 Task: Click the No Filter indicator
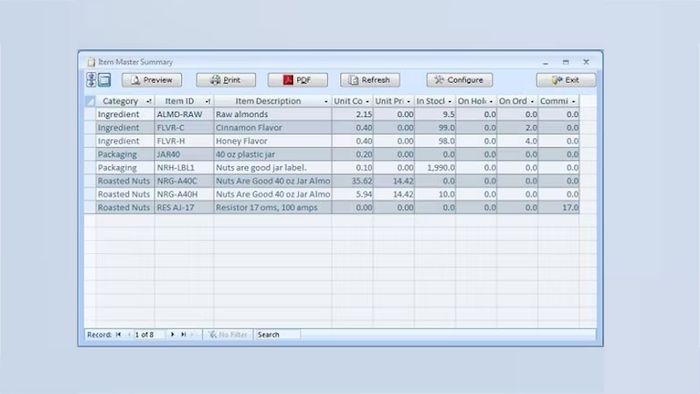(228, 334)
